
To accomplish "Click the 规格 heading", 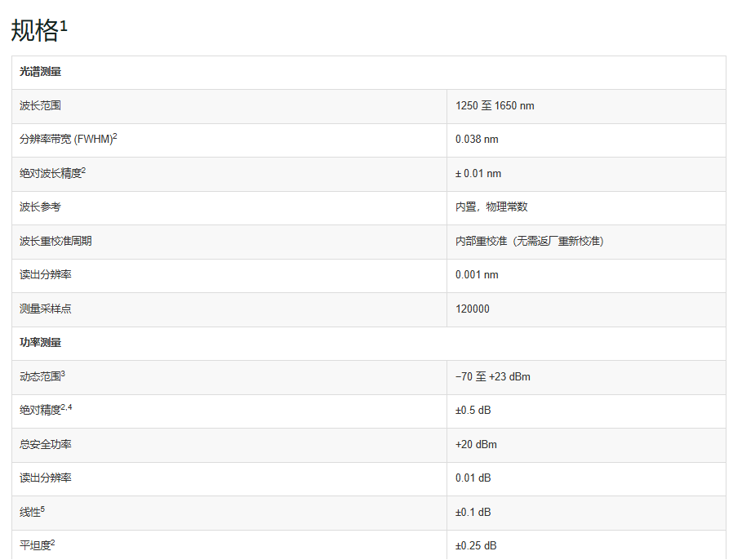I will (x=39, y=30).
